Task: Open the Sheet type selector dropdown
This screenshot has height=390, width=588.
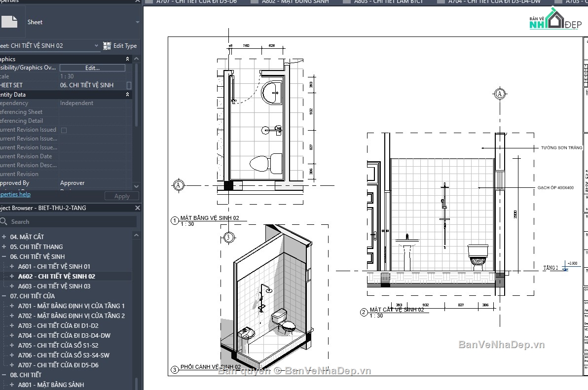Action: tap(137, 22)
